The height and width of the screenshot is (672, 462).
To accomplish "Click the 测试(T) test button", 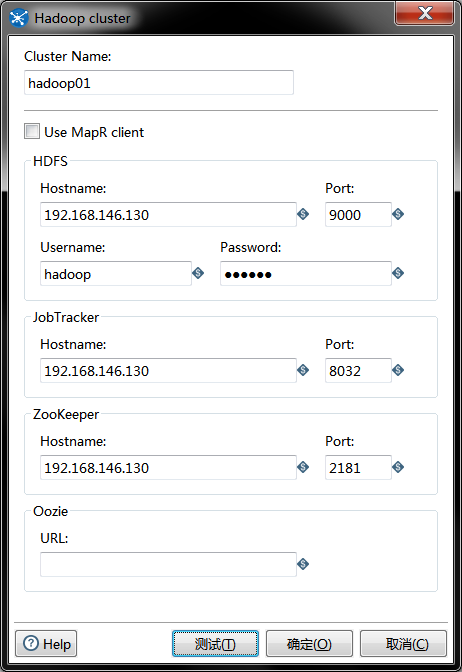I will [215, 643].
